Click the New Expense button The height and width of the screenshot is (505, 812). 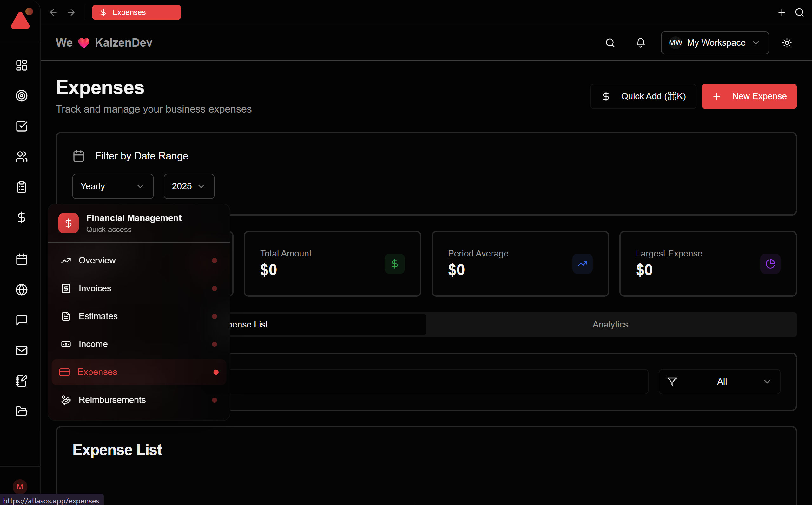[x=749, y=96]
